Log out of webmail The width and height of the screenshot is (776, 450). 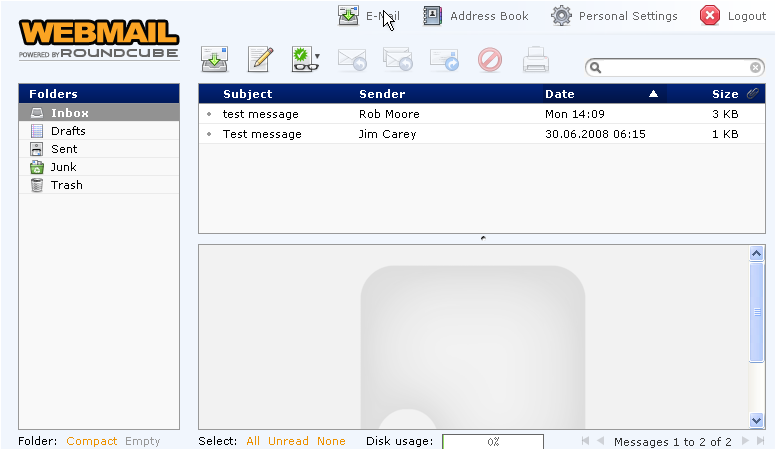point(733,16)
